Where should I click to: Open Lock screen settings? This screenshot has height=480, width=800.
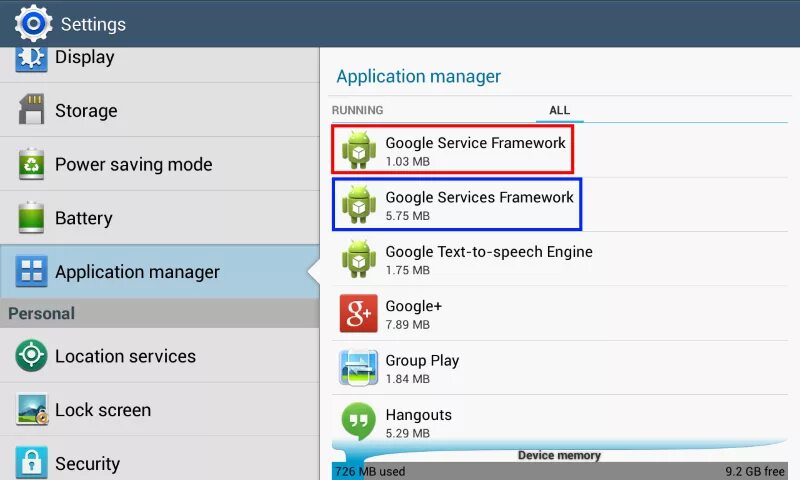(x=160, y=409)
